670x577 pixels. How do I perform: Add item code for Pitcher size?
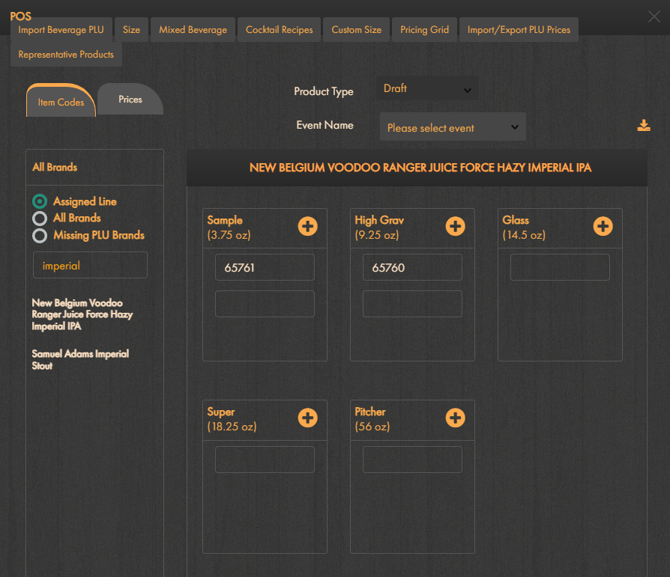pyautogui.click(x=455, y=418)
